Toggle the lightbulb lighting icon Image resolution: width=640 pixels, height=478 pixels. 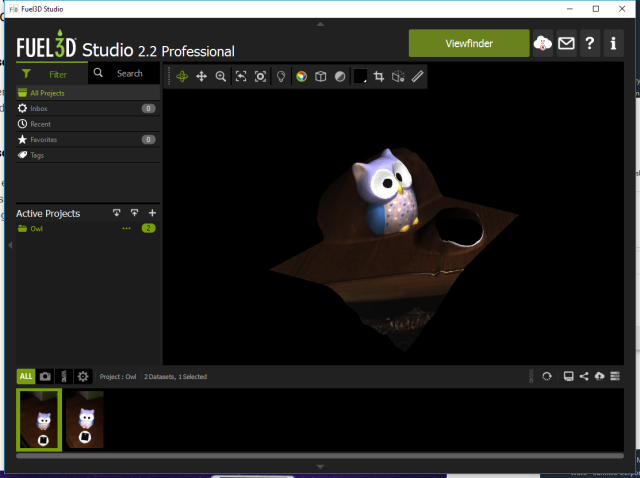point(281,76)
